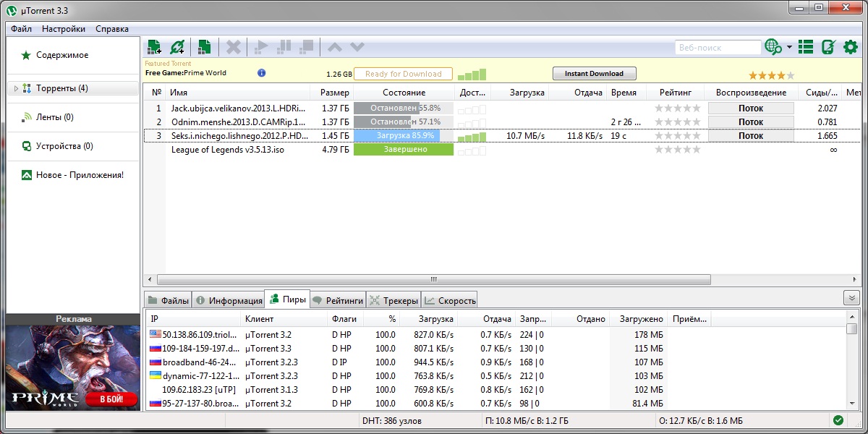Click the Create New Torrent icon
This screenshot has height=434, width=868.
(205, 47)
